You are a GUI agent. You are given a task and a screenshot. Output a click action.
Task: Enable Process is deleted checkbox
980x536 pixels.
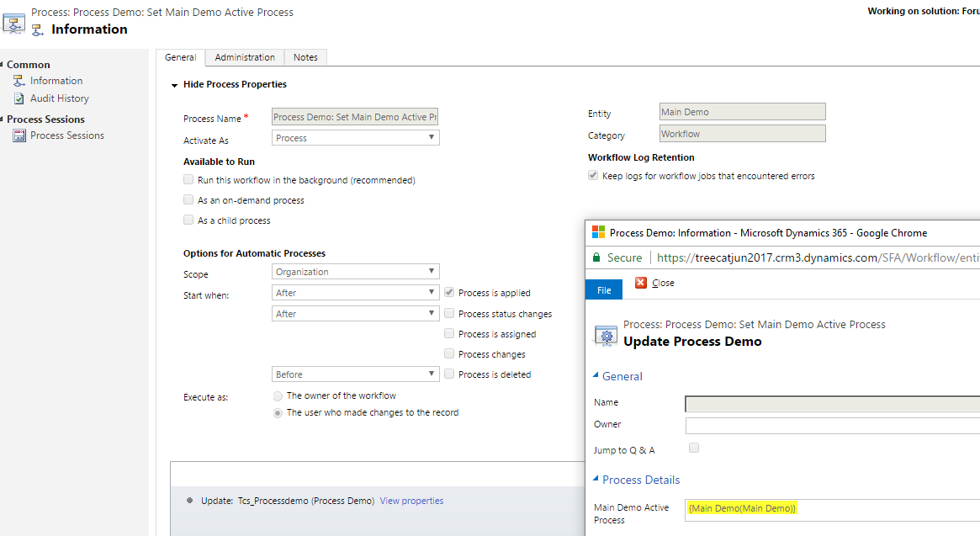click(448, 374)
